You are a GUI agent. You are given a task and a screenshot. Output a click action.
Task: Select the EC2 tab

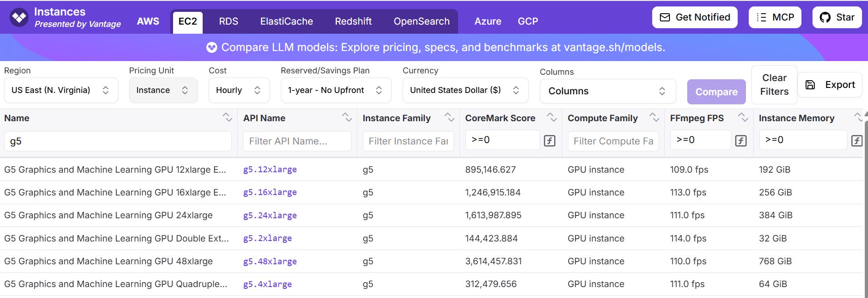(188, 22)
